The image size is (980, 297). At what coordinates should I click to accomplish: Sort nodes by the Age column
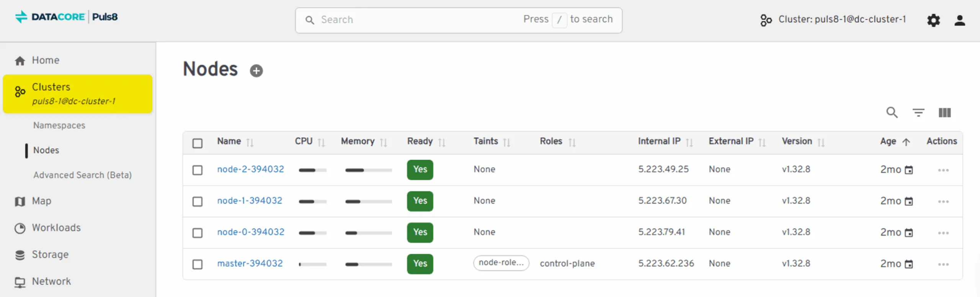tap(888, 141)
